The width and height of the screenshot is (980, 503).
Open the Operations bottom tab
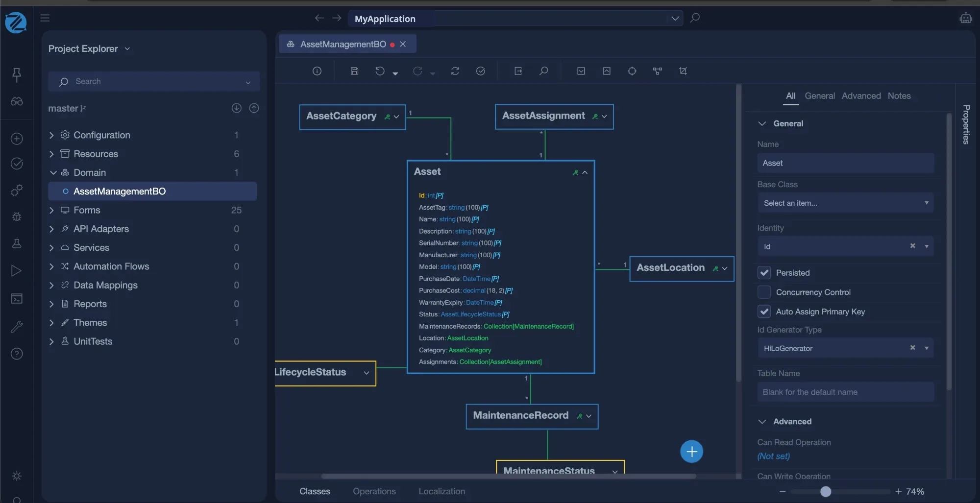(x=374, y=491)
